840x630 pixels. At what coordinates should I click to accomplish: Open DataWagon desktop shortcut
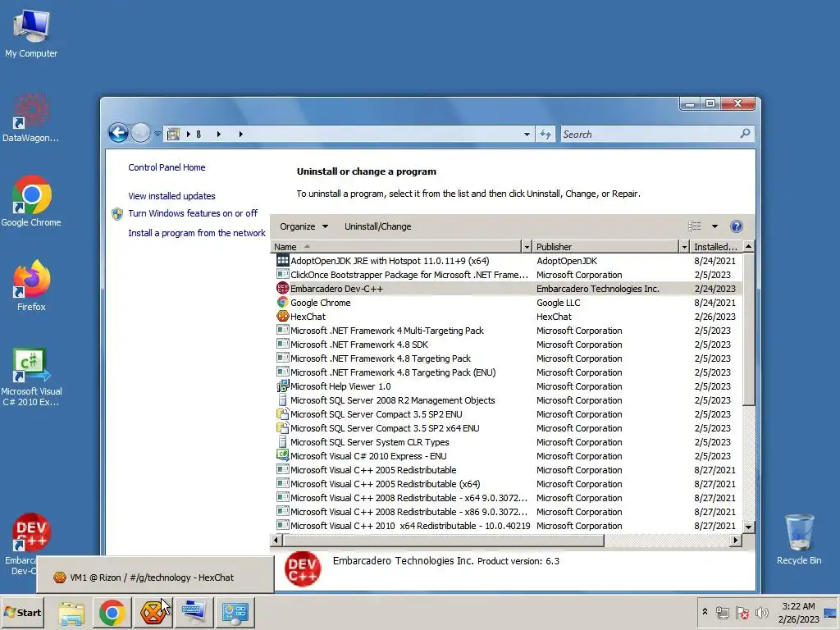[x=30, y=118]
